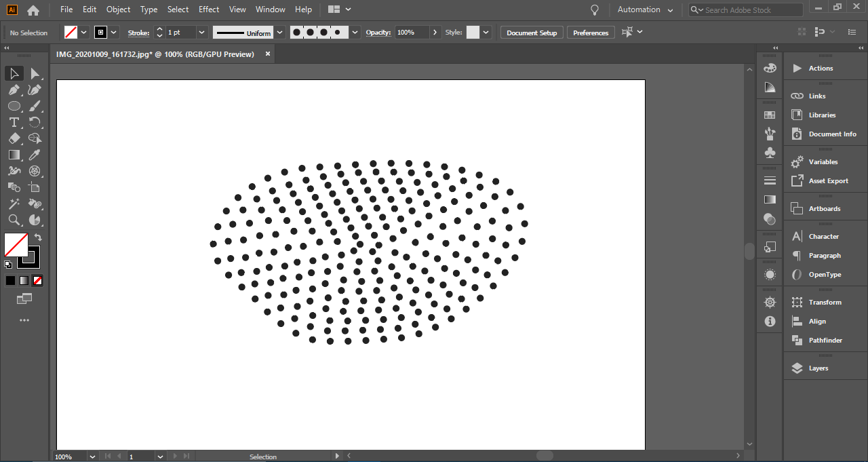The height and width of the screenshot is (462, 868).
Task: Open the Window menu
Action: tap(271, 9)
